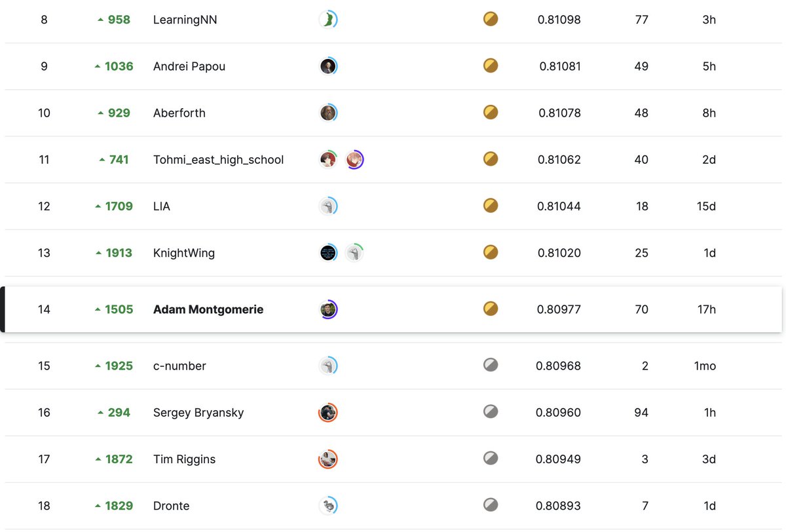This screenshot has height=532, width=786.
Task: Click rank change 958 for LearningNN
Action: tap(114, 20)
